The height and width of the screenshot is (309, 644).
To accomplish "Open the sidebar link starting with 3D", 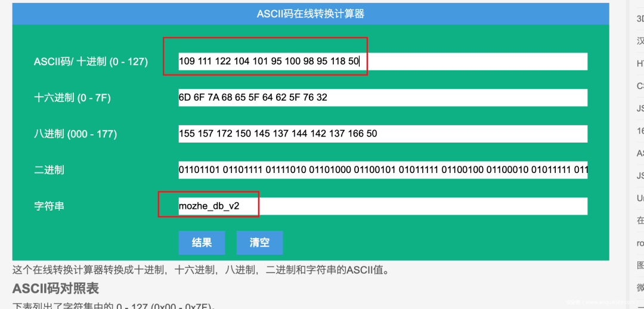I will [x=640, y=19].
